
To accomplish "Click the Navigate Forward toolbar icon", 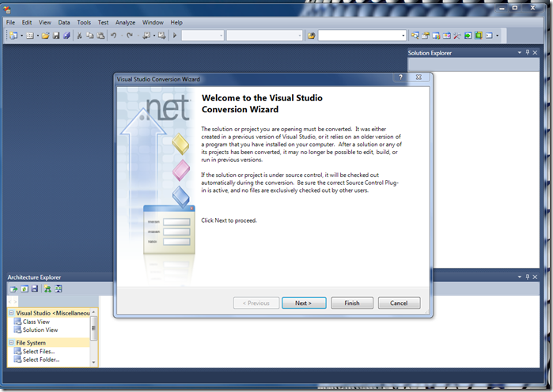I will (x=161, y=36).
